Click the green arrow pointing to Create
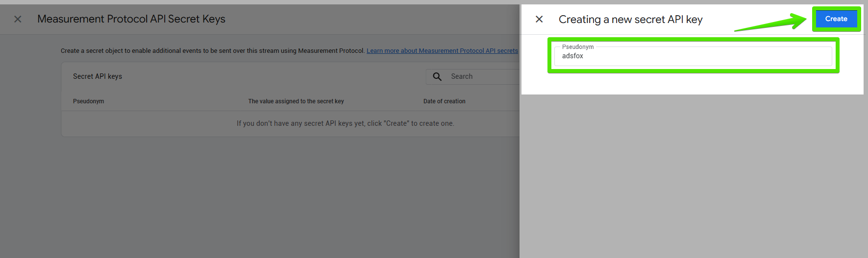 pyautogui.click(x=770, y=23)
